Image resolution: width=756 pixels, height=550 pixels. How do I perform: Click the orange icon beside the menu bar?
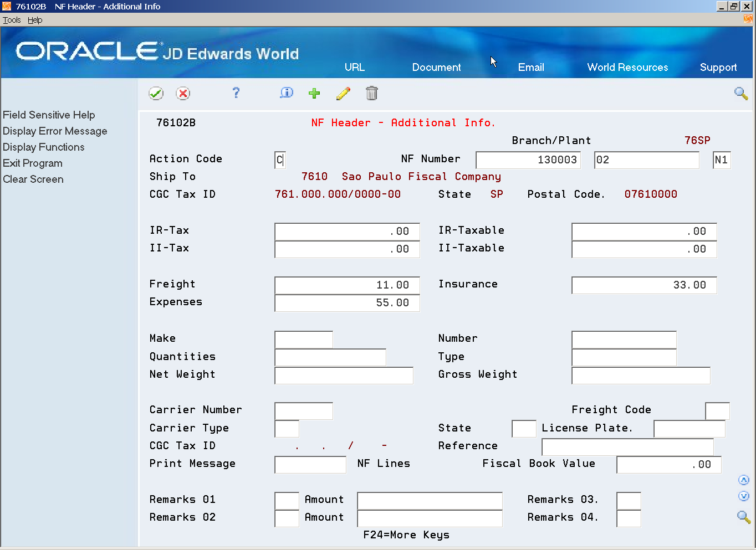(748, 19)
